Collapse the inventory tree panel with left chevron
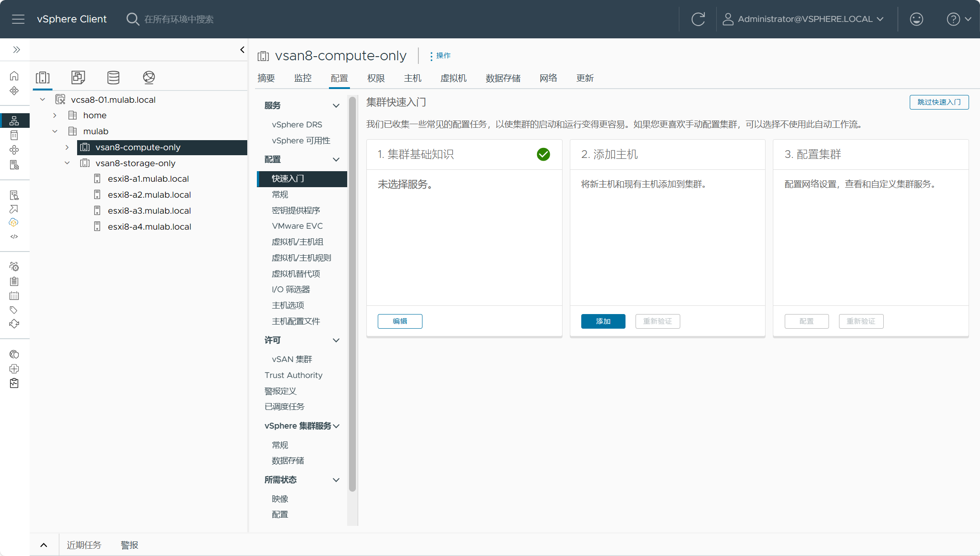980x556 pixels. click(242, 50)
